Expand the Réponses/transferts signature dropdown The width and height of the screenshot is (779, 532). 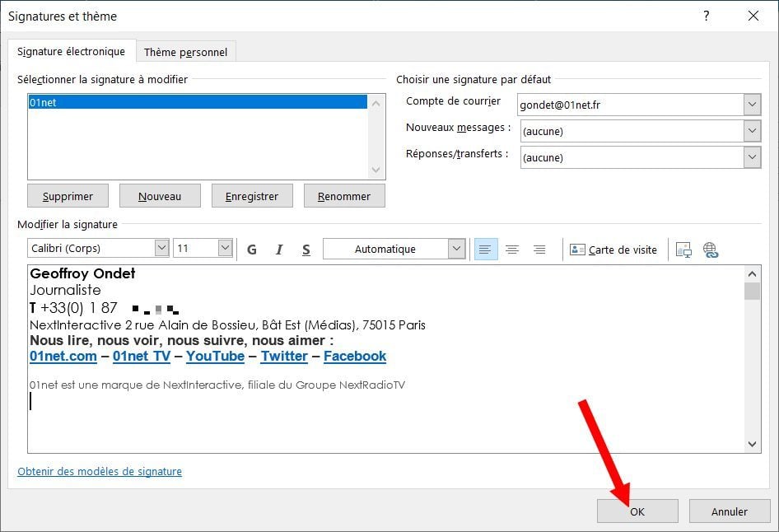752,157
